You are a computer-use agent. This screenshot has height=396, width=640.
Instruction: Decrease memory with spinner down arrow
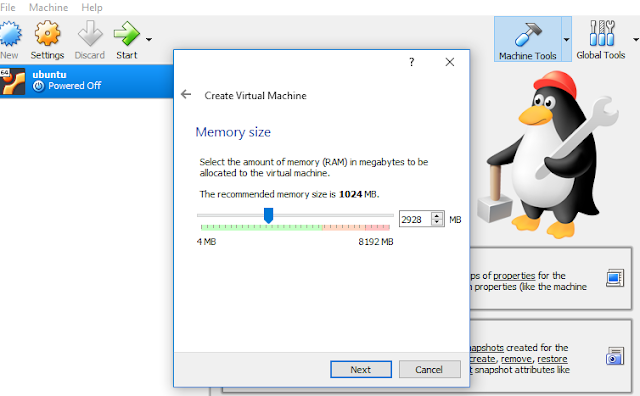[437, 223]
